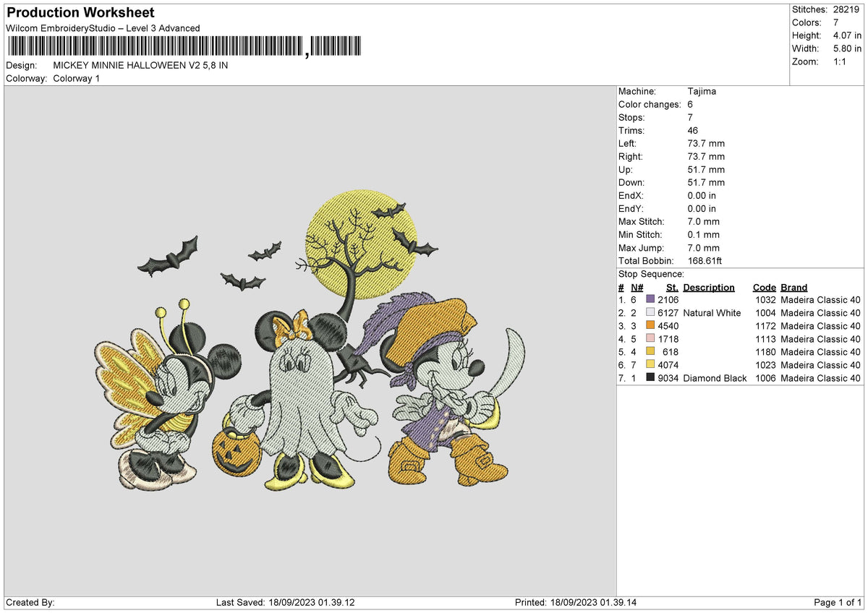Click the Zoom value 1:1
Viewport: 868px width, 613px height.
pos(841,61)
